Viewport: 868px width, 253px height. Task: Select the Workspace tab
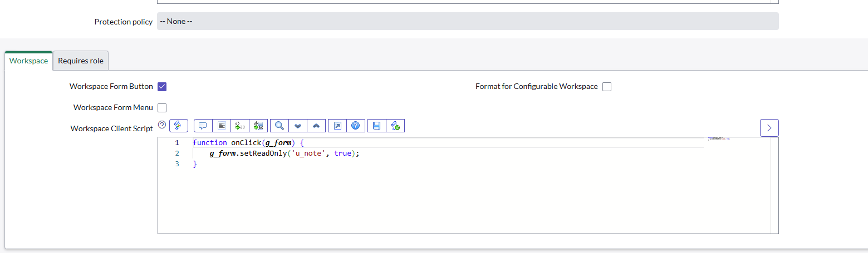28,61
